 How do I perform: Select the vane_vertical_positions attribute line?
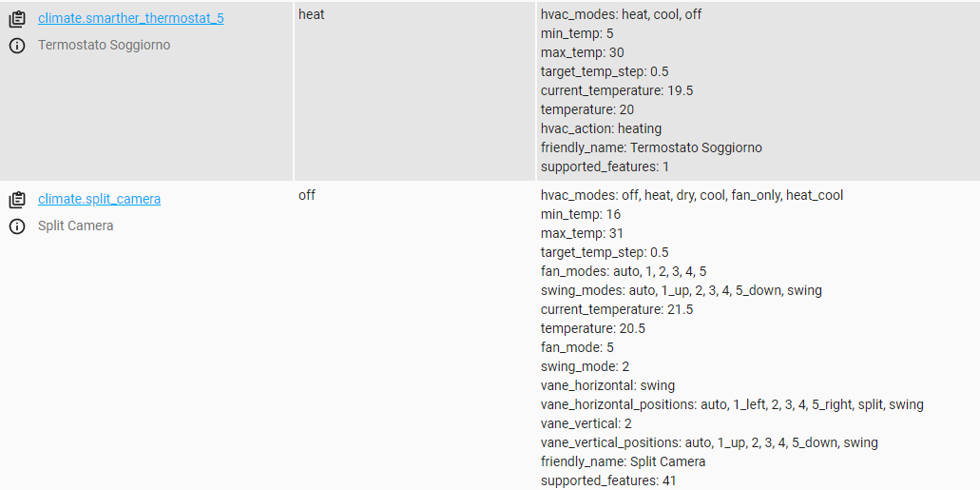[x=709, y=443]
